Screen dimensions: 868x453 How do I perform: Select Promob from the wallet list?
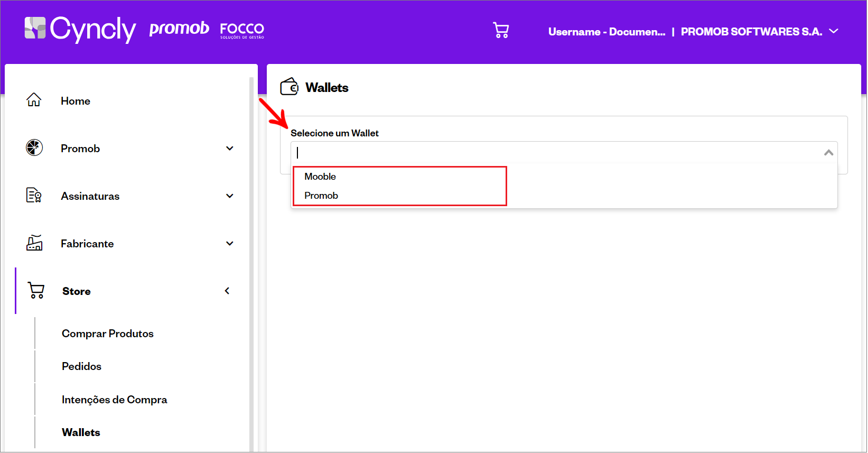pyautogui.click(x=321, y=196)
